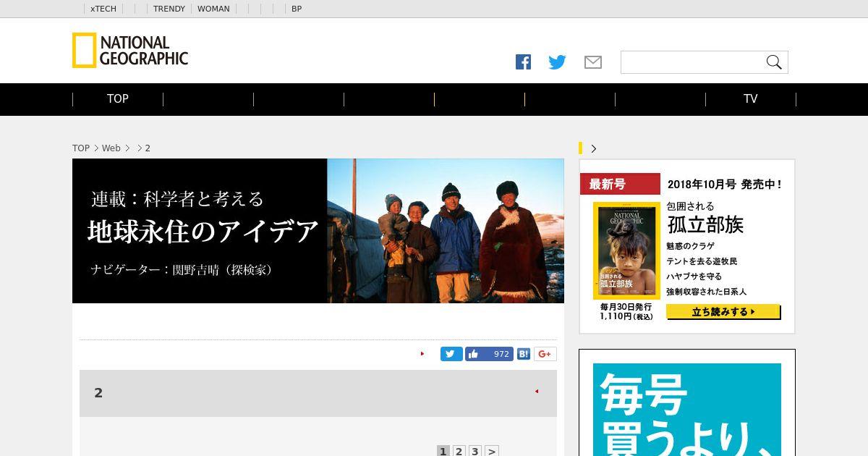The width and height of the screenshot is (868, 456).
Task: Open the 地球永住のアイデア series banner
Action: (x=318, y=231)
